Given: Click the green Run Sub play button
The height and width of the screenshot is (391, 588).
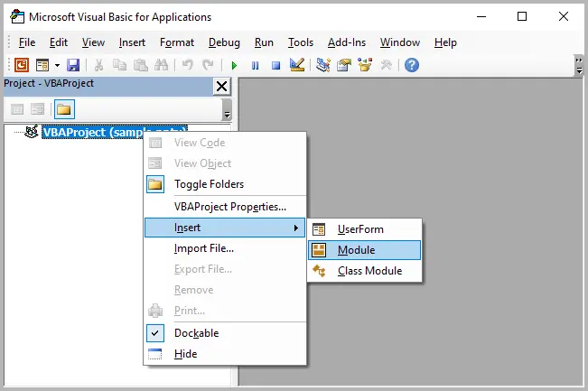Looking at the screenshot, I should tap(234, 66).
